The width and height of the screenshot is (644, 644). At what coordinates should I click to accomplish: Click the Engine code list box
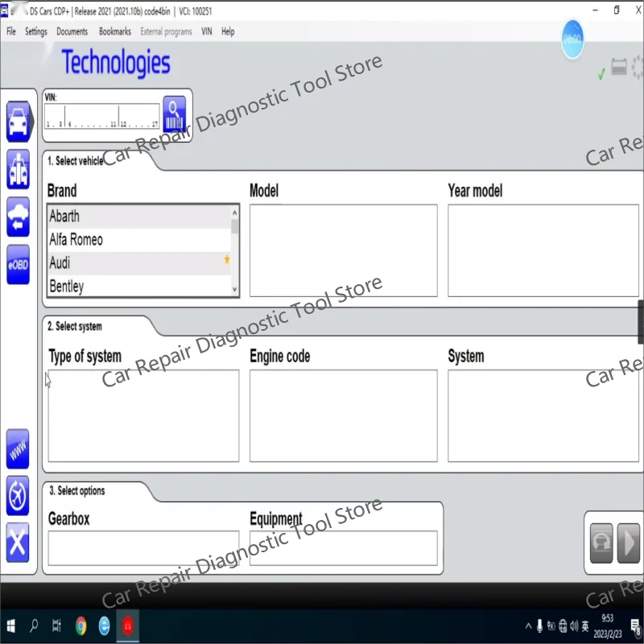[x=344, y=415]
